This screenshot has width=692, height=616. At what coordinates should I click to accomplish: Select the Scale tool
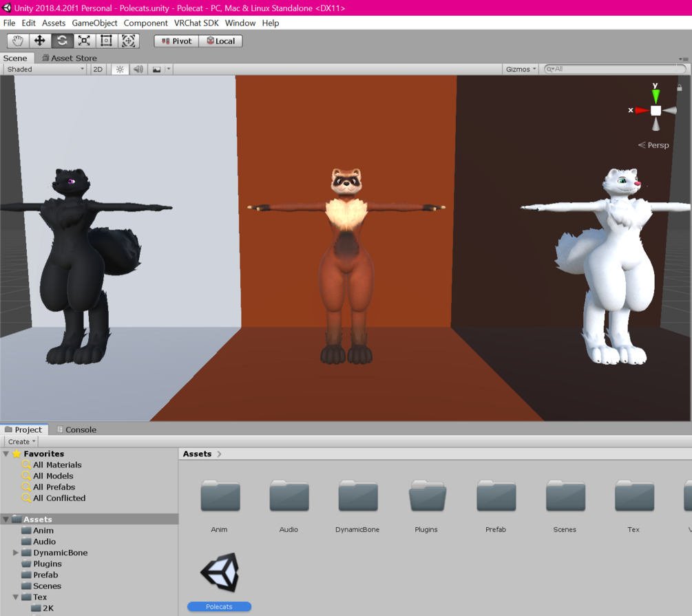(x=84, y=41)
